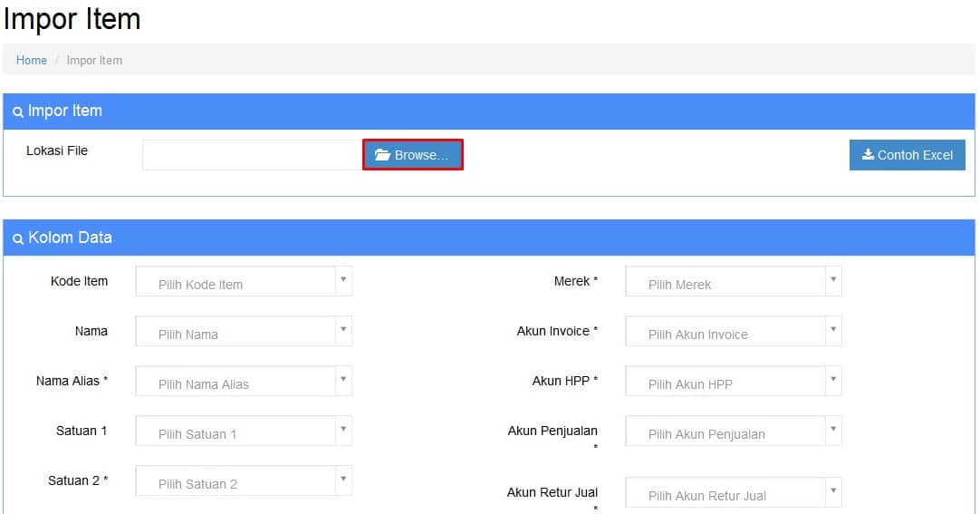The image size is (980, 514).
Task: Open the Satuan 2 dropdown
Action: 235,481
